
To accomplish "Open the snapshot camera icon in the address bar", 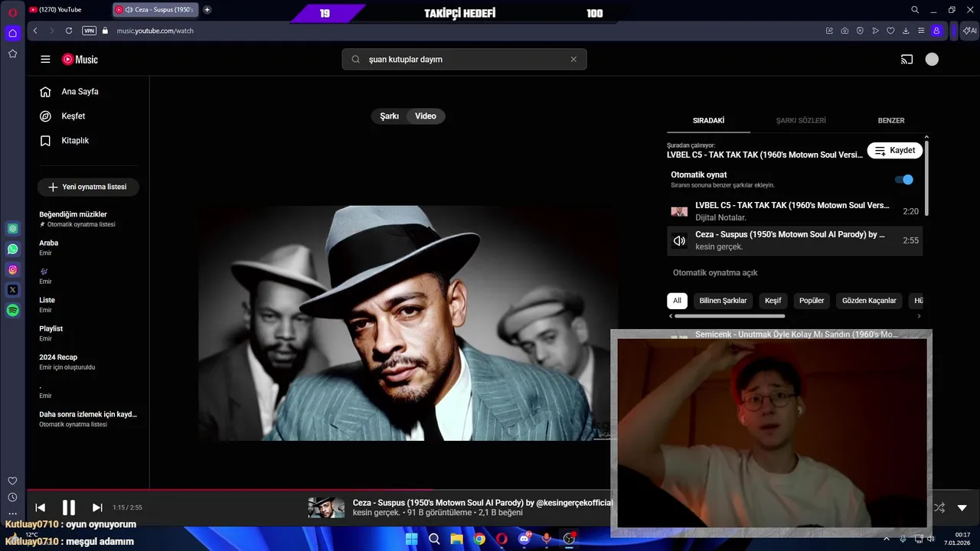I will click(x=844, y=31).
